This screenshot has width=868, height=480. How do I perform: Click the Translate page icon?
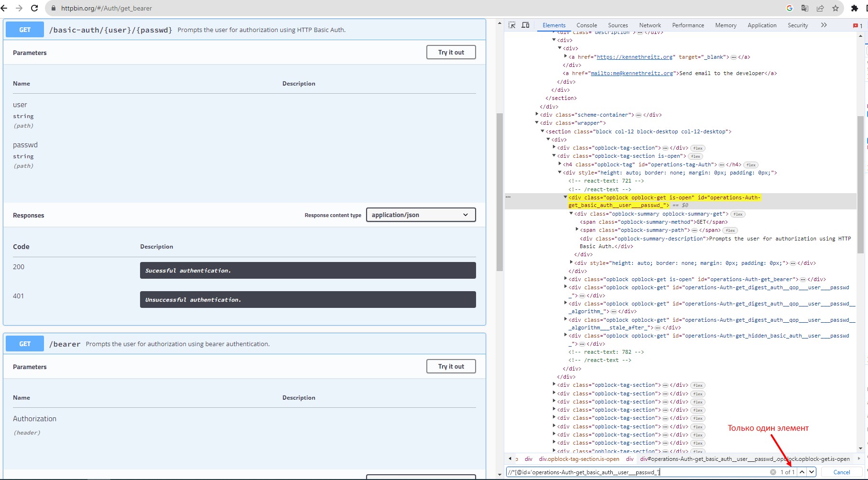click(x=805, y=8)
